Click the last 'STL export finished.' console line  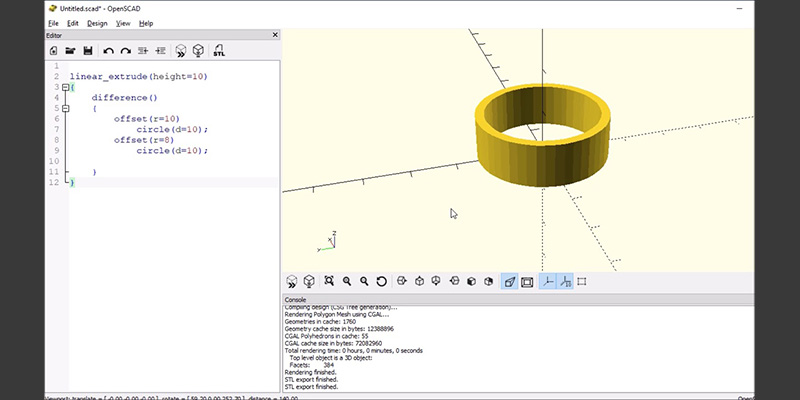point(311,387)
